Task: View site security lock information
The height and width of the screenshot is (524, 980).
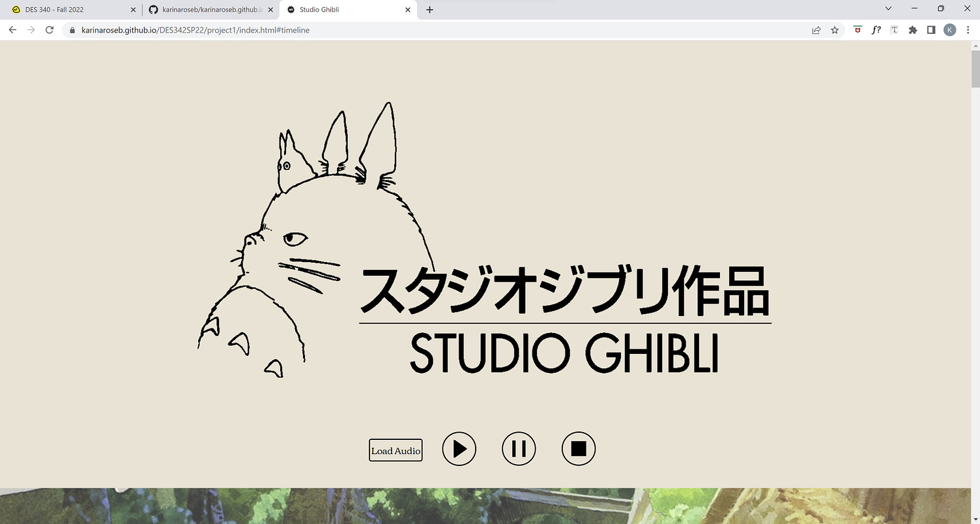Action: (73, 30)
